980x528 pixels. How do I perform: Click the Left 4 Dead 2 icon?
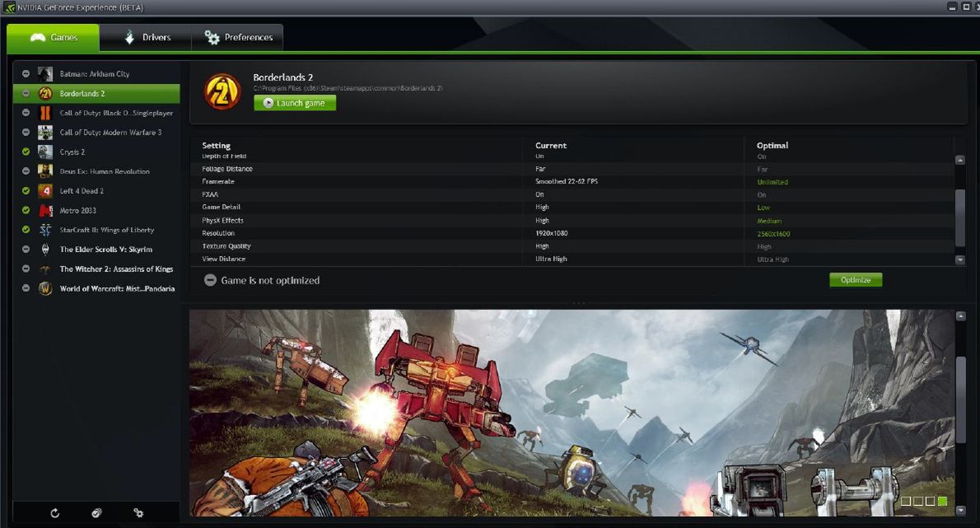(44, 190)
